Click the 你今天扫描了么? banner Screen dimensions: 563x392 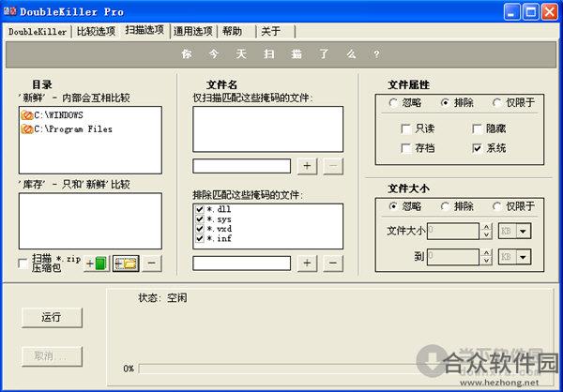pos(281,54)
